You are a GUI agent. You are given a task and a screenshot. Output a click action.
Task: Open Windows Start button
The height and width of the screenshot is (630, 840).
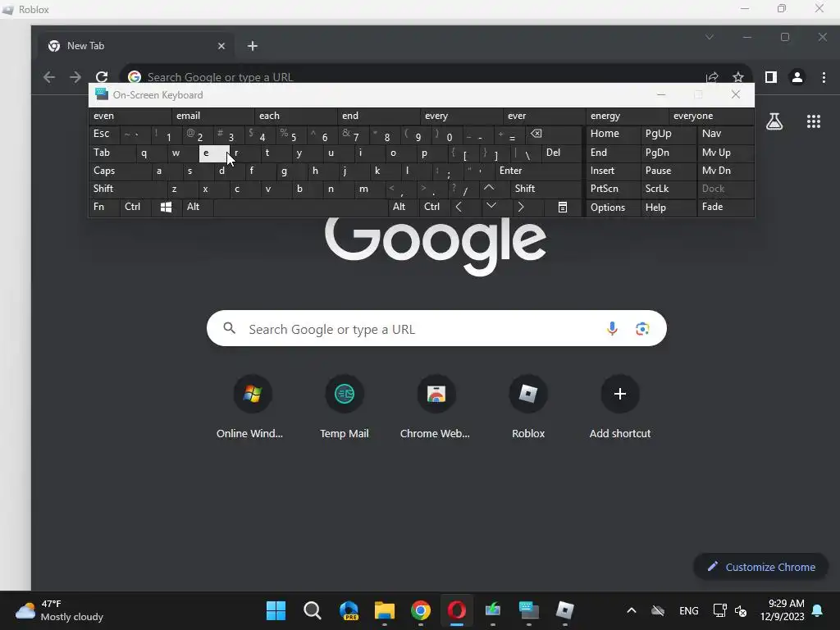coord(276,610)
